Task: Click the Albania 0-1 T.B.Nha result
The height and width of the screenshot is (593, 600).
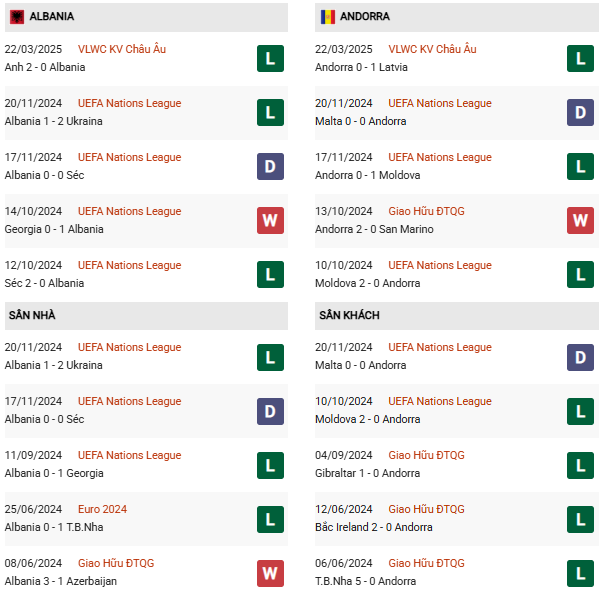Action: [x=54, y=527]
